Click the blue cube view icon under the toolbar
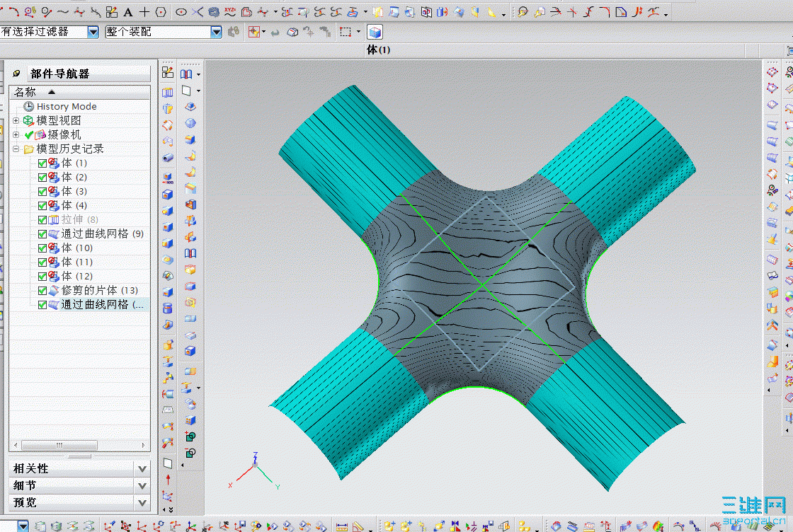Image resolution: width=793 pixels, height=532 pixels. (x=375, y=32)
